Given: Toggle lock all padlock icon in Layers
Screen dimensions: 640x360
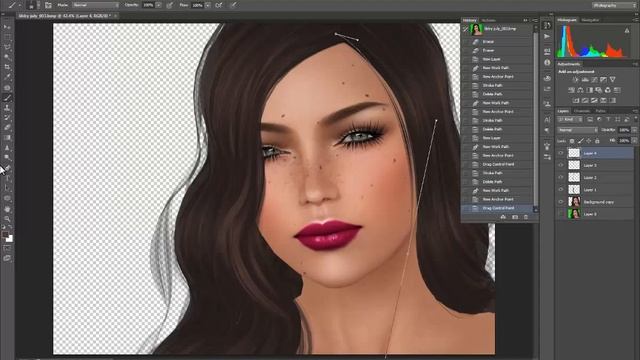Looking at the screenshot, I should click(x=597, y=141).
